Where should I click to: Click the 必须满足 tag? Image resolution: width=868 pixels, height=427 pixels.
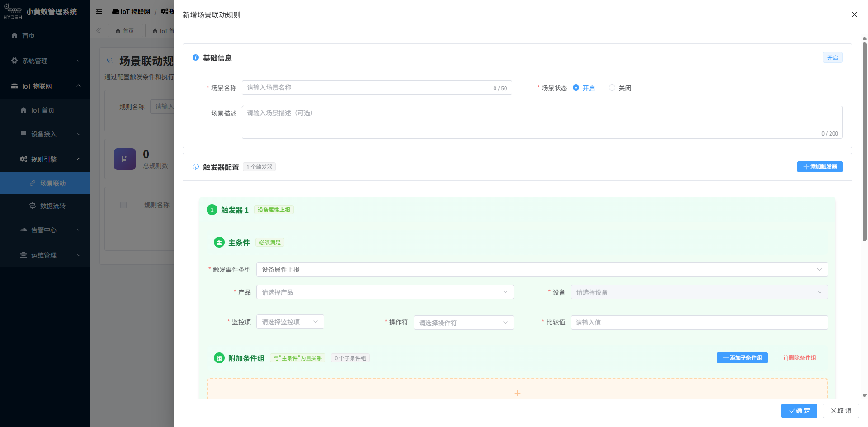270,243
